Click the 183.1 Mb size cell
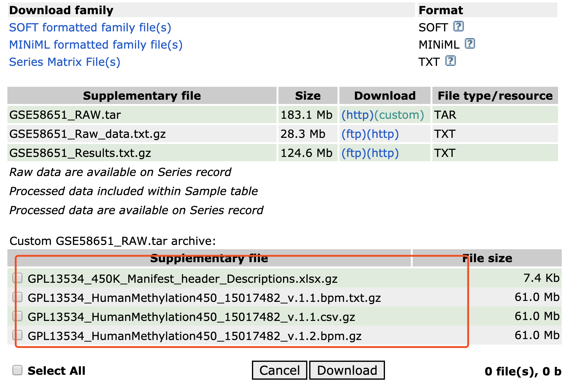587x392 pixels. pos(308,115)
